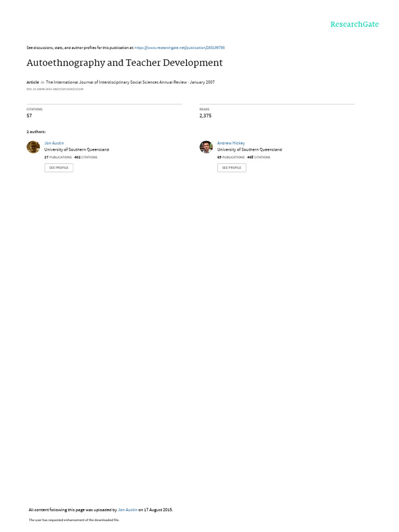The image size is (399, 532).
Task: Click the reads count of 2,375
Action: [205, 116]
